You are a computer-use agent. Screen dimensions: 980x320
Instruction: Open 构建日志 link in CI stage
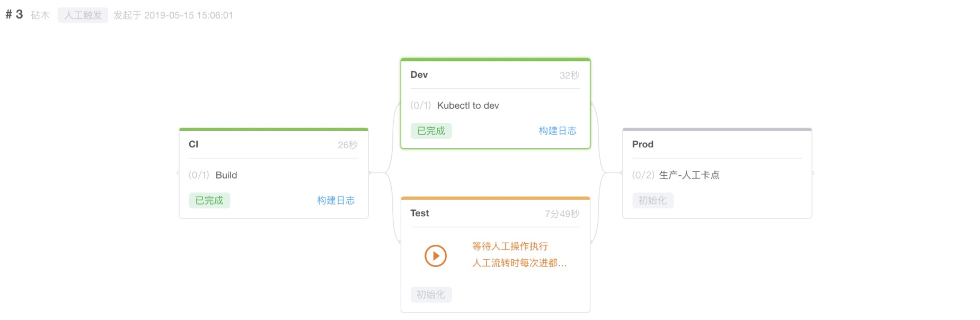pos(336,200)
